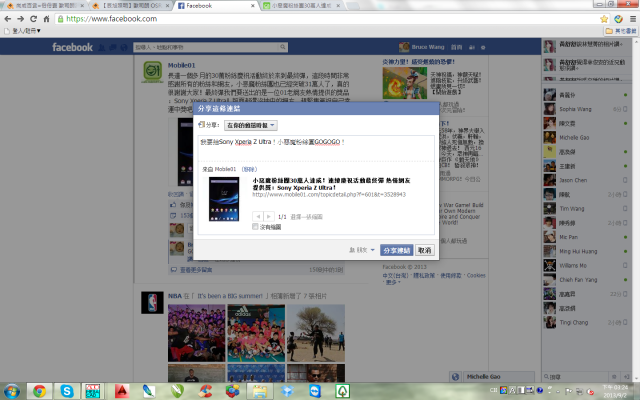The width and height of the screenshot is (640, 400).
Task: Open chat with Tingi Chang
Action: pos(586,322)
